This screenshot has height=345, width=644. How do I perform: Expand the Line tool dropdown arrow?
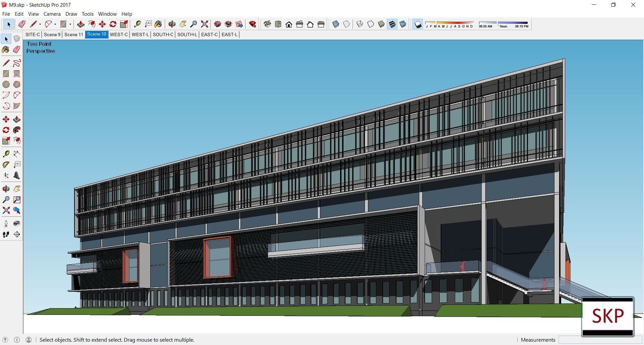(x=40, y=24)
